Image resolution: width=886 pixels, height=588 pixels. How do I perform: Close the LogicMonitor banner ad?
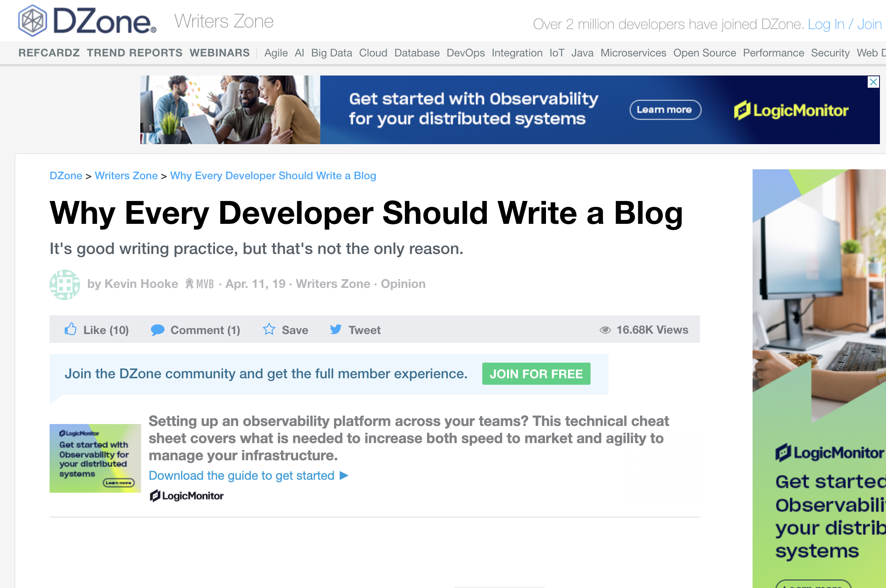point(873,82)
